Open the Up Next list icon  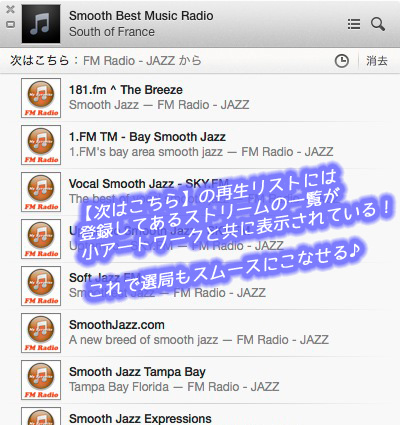click(x=354, y=24)
